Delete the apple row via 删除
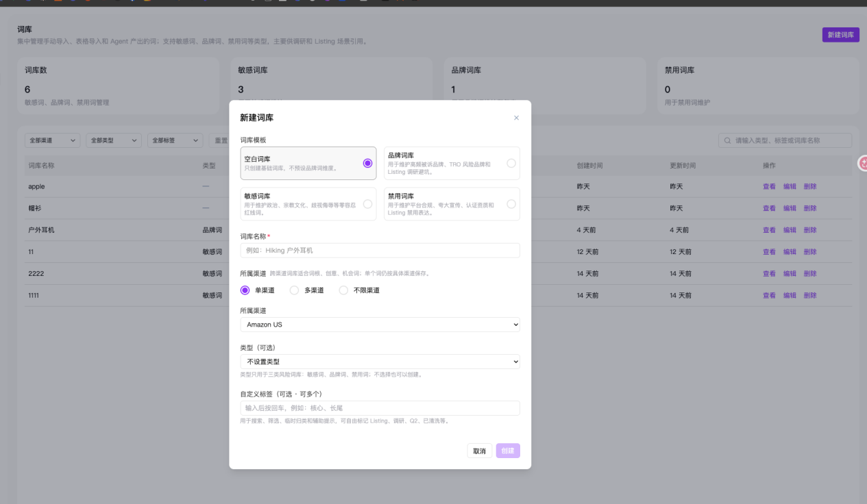 tap(810, 186)
